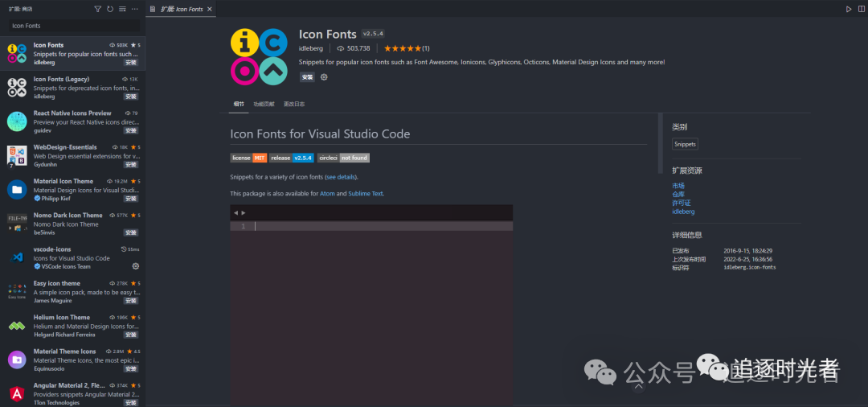The height and width of the screenshot is (407, 868).
Task: Click the right arrow in the demo preview
Action: pos(244,212)
